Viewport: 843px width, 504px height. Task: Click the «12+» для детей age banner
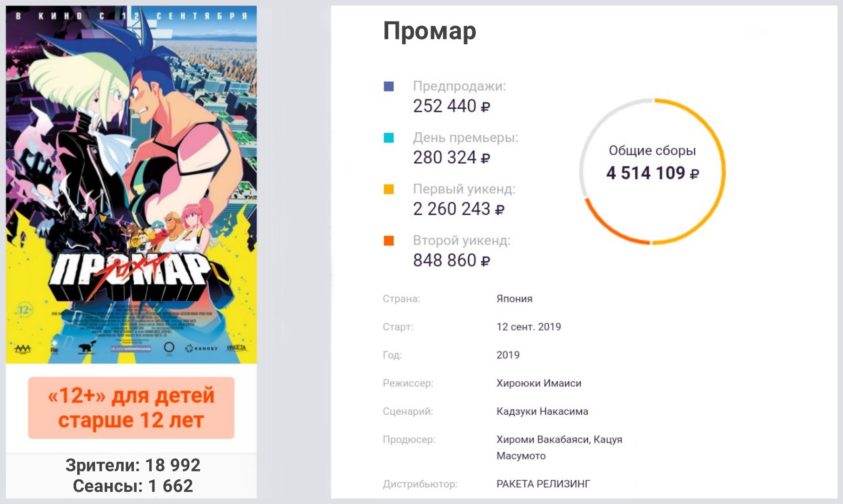[131, 408]
